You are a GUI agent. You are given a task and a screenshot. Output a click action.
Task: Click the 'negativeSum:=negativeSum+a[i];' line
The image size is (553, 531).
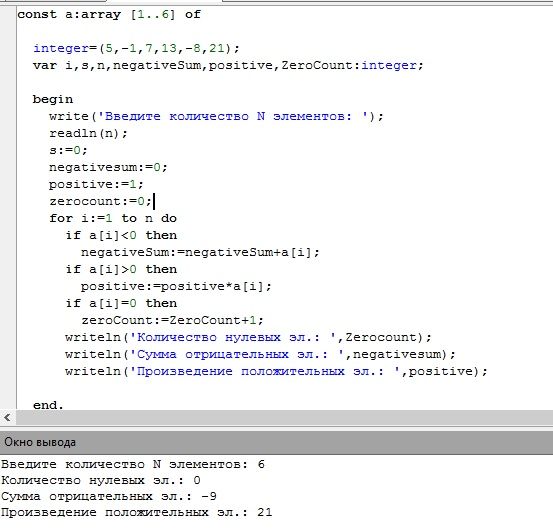200,252
